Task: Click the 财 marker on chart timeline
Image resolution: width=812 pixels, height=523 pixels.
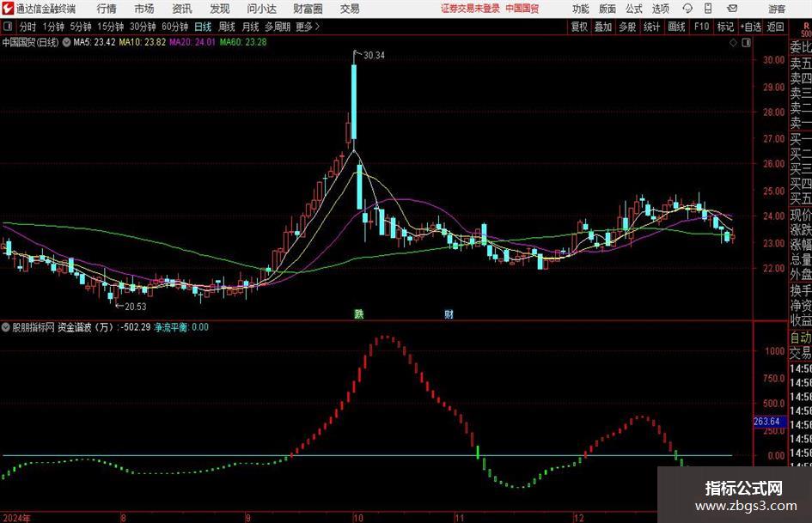Action: 449,314
